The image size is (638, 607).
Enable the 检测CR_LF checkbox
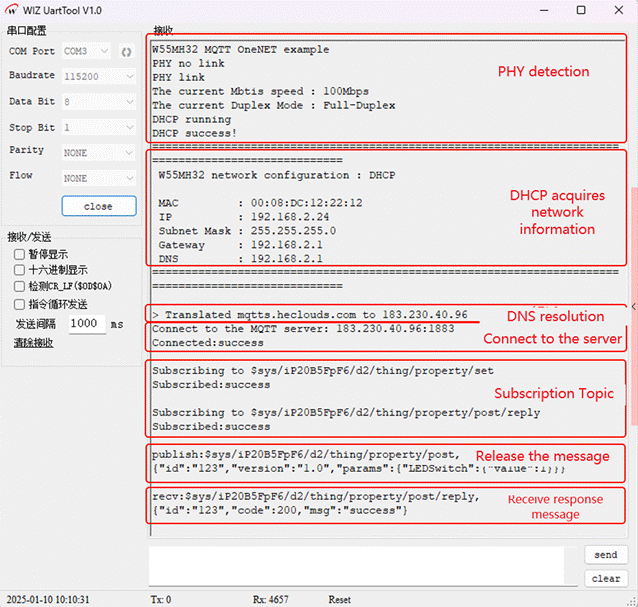click(x=19, y=286)
